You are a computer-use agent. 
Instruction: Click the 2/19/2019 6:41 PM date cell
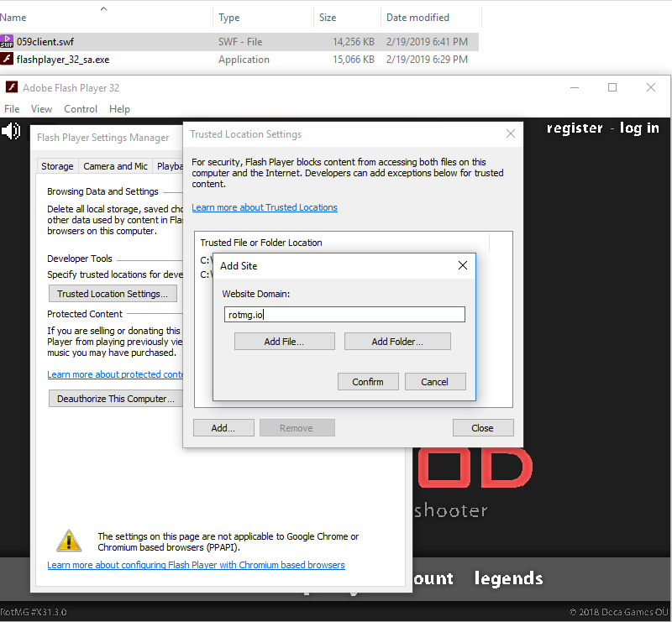tap(427, 42)
